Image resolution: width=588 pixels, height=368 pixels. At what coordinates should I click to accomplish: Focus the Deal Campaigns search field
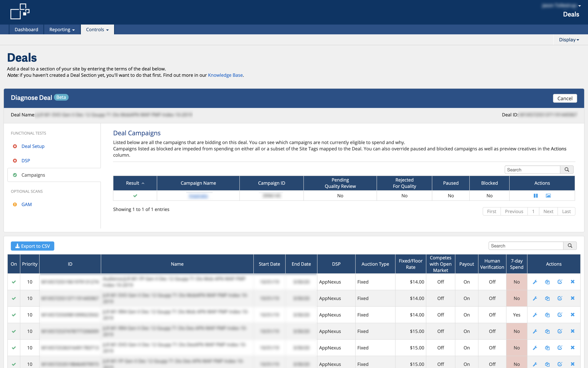pyautogui.click(x=532, y=170)
